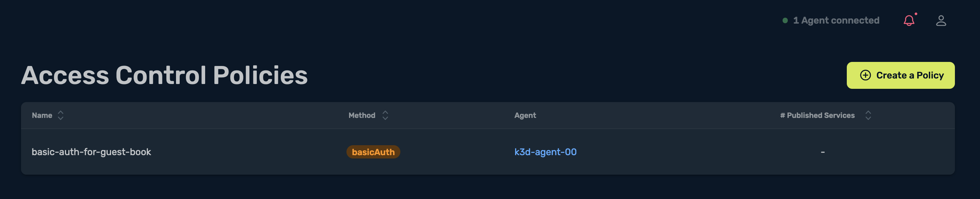Click the red unread dot on the bell
The height and width of the screenshot is (199, 980).
click(x=916, y=14)
